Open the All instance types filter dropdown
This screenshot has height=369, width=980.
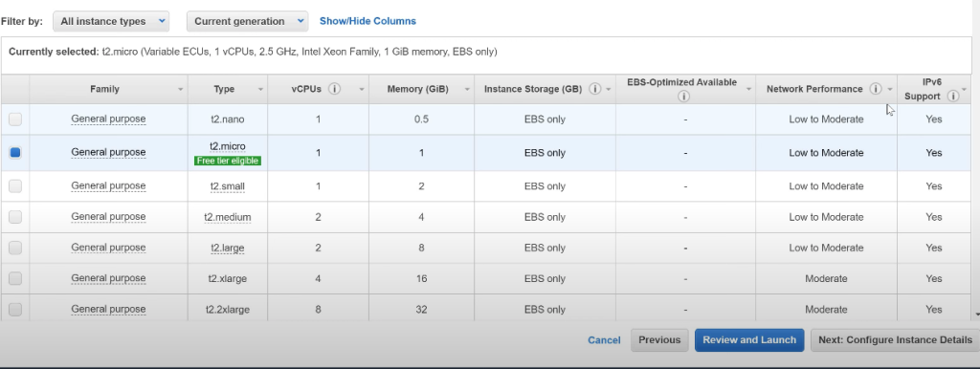pyautogui.click(x=111, y=21)
